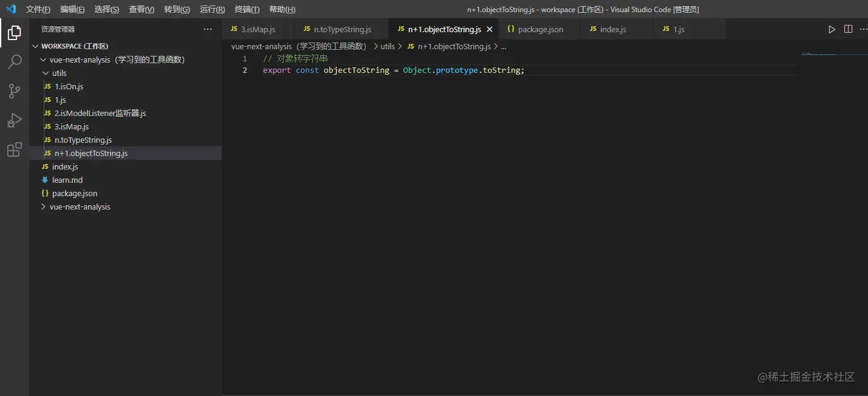Click the 资源管理器 panel title
Image resolution: width=868 pixels, height=396 pixels.
[58, 29]
